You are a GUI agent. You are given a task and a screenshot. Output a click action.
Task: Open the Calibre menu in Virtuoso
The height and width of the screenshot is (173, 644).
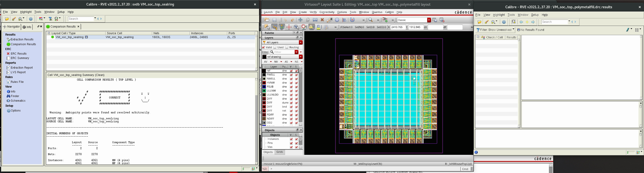389,12
